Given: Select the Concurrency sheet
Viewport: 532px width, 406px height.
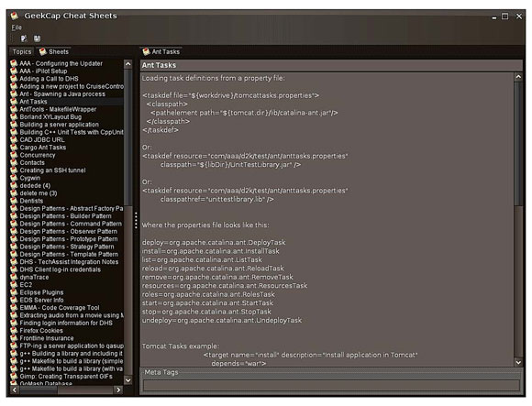Looking at the screenshot, I should click(x=38, y=155).
